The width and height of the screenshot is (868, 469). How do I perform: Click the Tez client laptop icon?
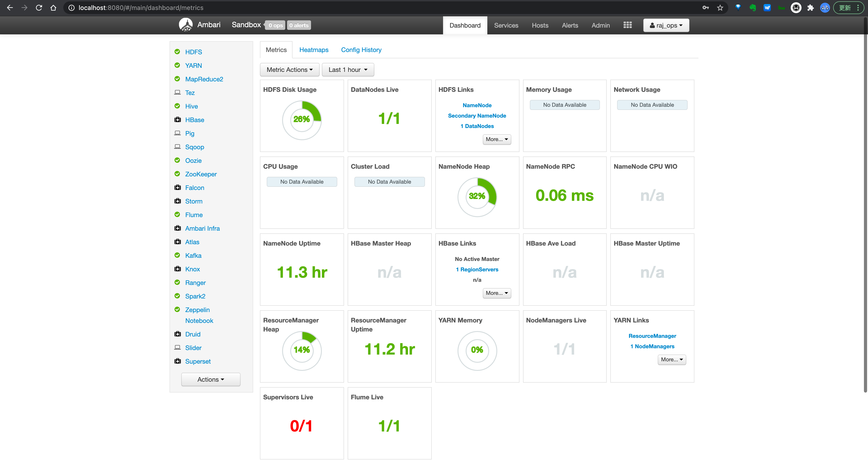pos(177,92)
